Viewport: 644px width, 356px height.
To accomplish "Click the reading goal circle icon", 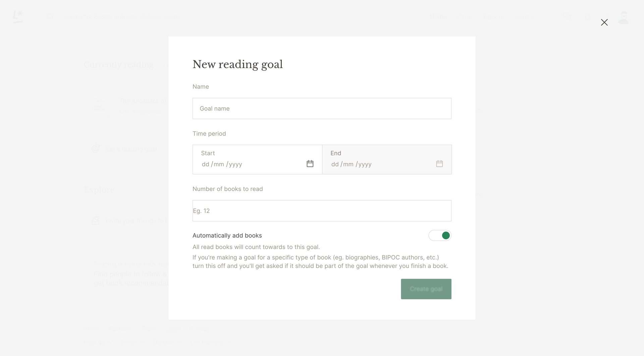I will [x=95, y=149].
